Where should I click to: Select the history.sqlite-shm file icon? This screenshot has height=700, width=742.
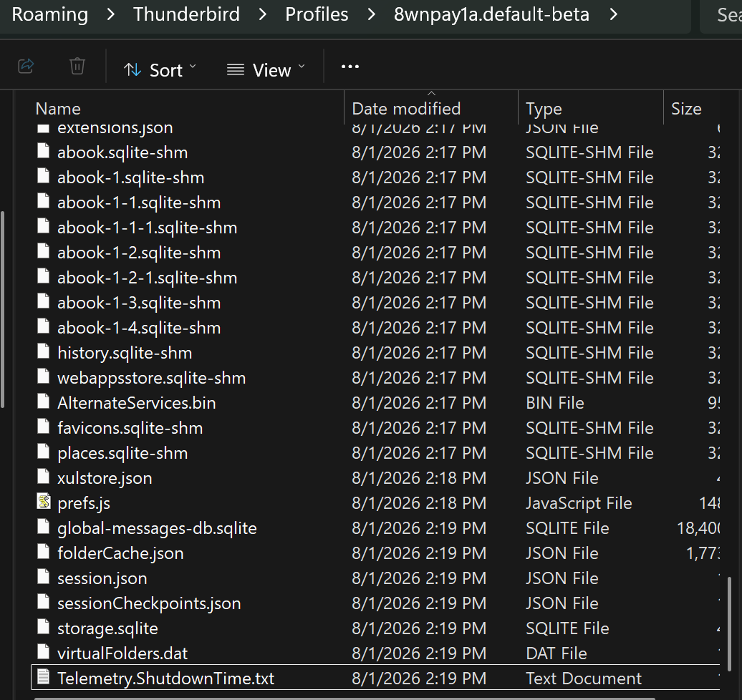[44, 352]
